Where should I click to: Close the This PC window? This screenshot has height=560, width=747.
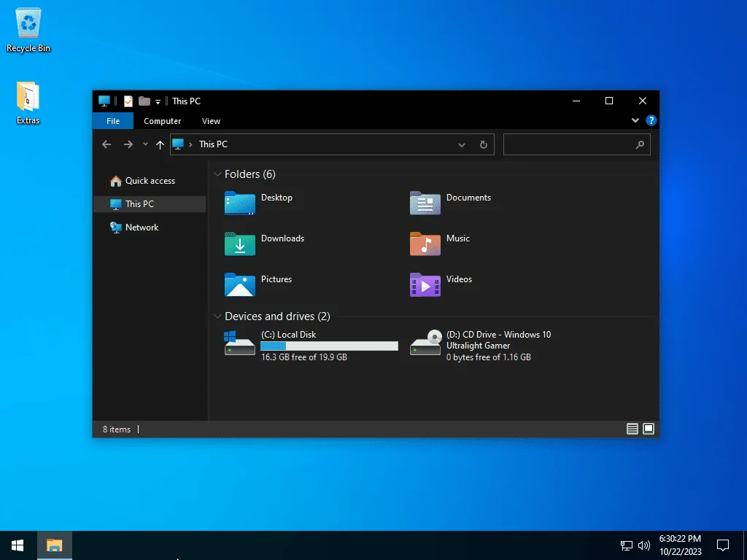click(x=642, y=101)
